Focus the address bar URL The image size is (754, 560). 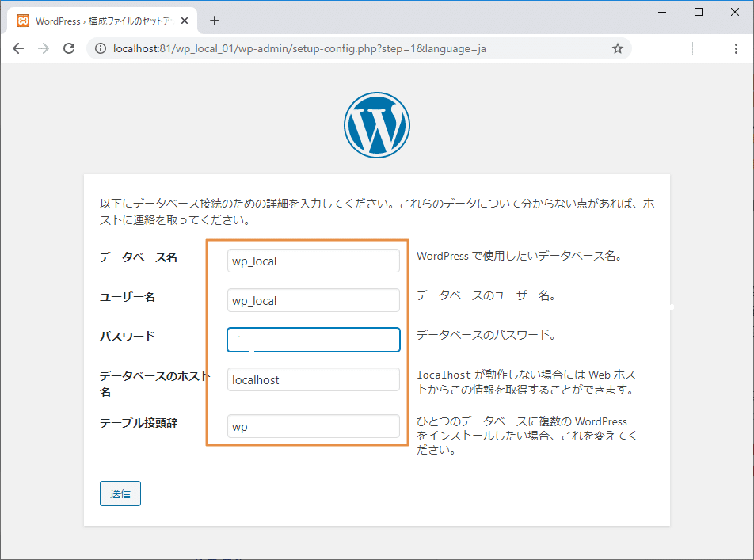299,48
